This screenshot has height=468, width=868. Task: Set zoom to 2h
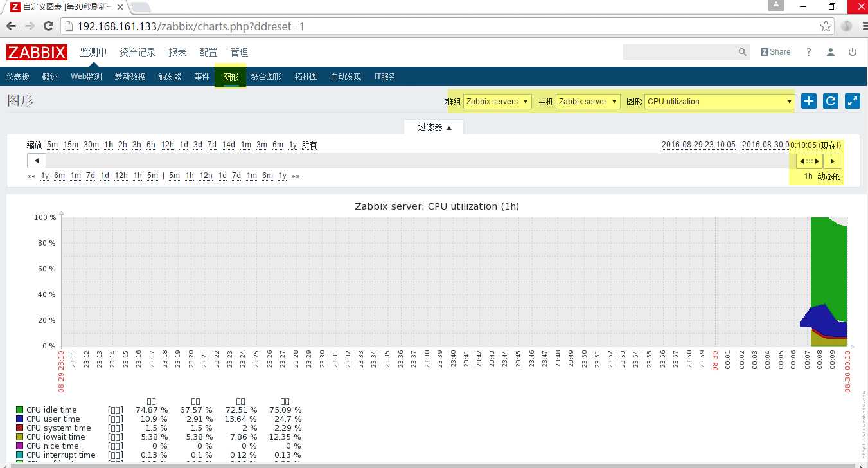click(x=122, y=145)
